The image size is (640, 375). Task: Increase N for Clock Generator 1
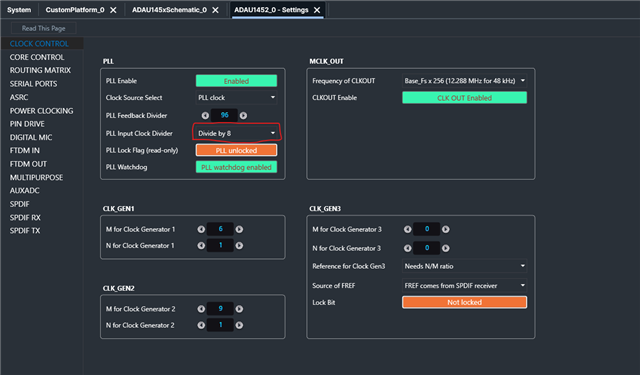[x=239, y=246]
